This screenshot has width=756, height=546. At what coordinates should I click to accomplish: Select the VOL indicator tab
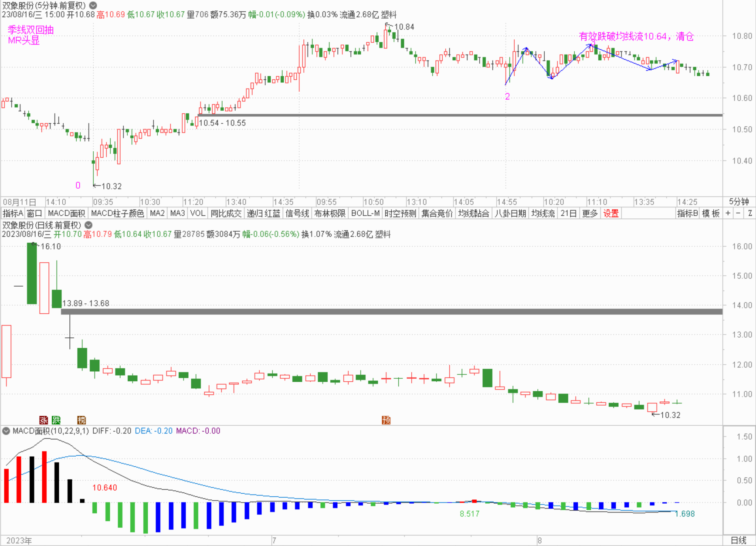[197, 214]
